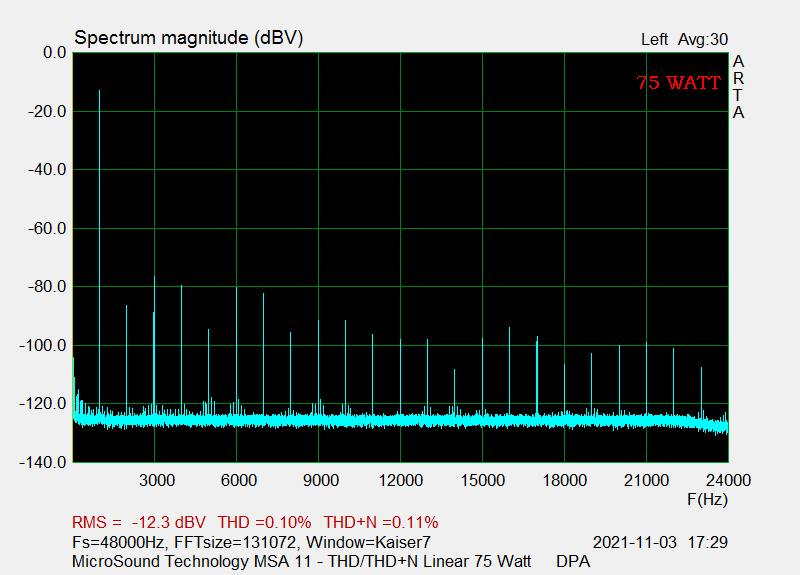Click the '-80.0' y-axis label
The width and height of the screenshot is (800, 575).
point(47,287)
